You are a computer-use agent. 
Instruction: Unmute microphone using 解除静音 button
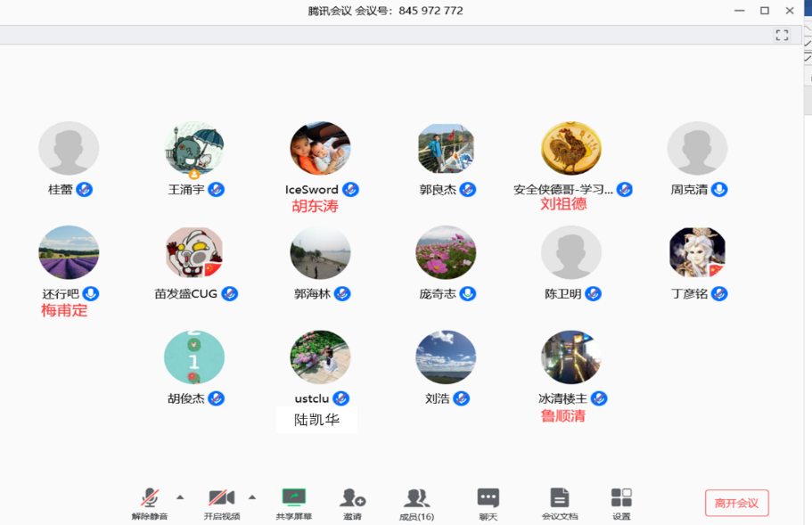coord(150,498)
